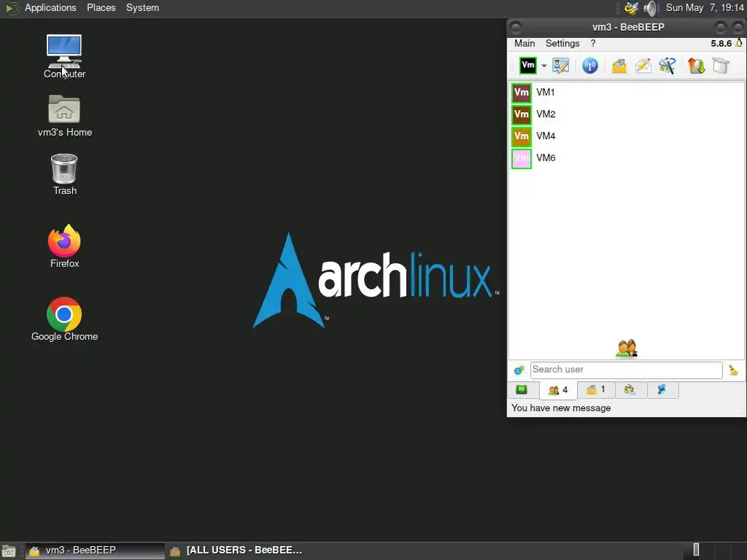Switch to the groups tab
This screenshot has width=747, height=560.
pyautogui.click(x=630, y=390)
